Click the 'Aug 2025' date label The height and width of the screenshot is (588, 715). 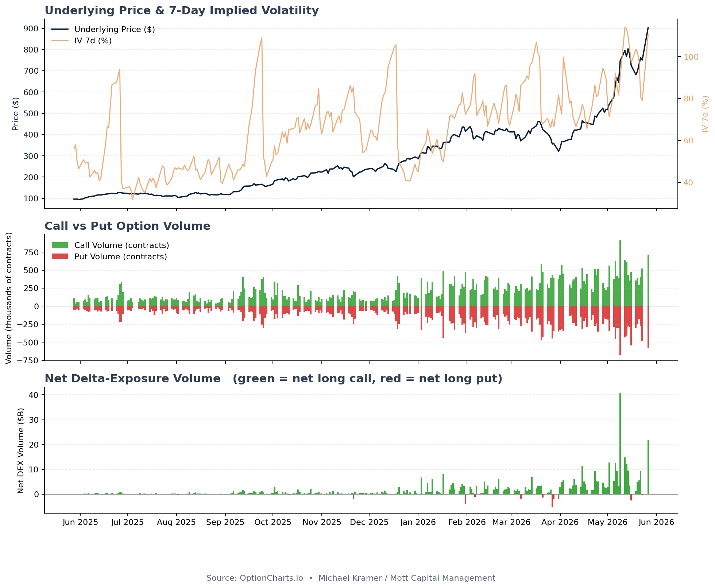[x=177, y=522]
